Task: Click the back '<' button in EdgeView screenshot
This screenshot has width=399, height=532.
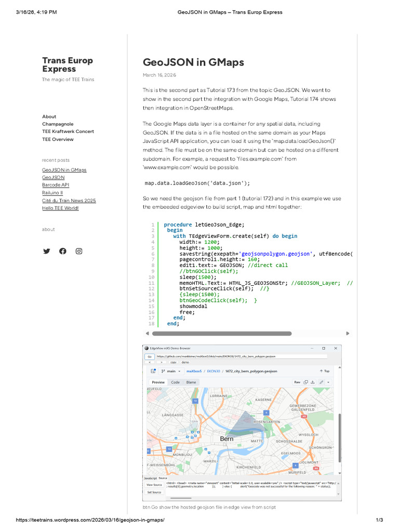Action: (x=150, y=362)
